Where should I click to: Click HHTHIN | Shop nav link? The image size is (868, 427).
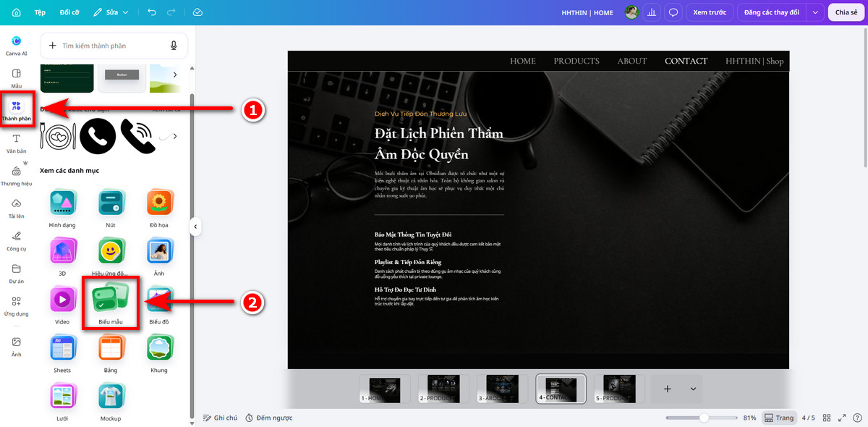(x=754, y=61)
